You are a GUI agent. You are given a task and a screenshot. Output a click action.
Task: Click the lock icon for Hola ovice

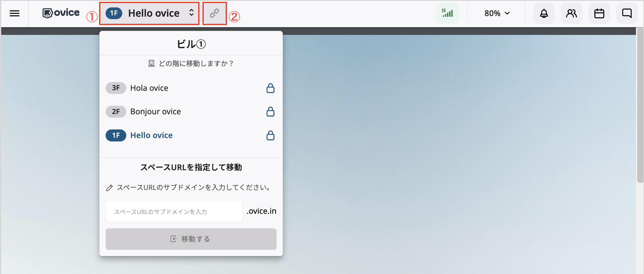[x=270, y=88]
